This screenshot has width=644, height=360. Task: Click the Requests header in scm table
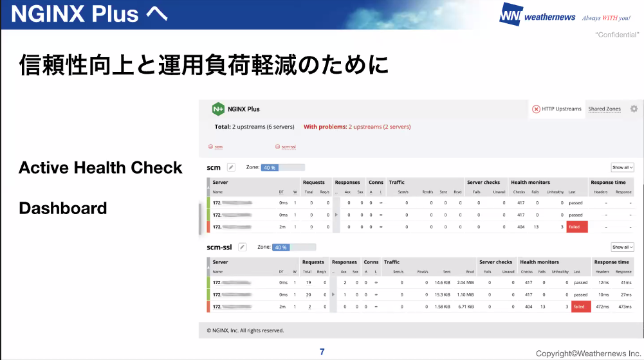(313, 183)
